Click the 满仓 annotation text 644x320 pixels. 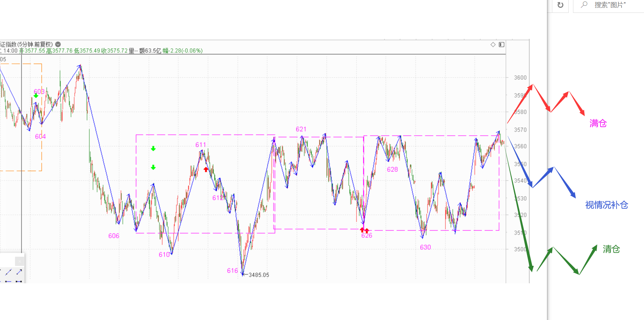click(598, 123)
